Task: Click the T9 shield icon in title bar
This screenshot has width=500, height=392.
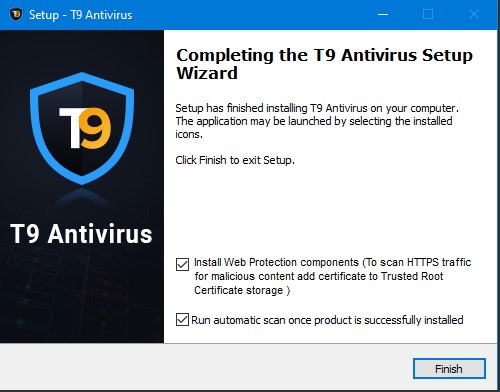Action: pyautogui.click(x=15, y=14)
